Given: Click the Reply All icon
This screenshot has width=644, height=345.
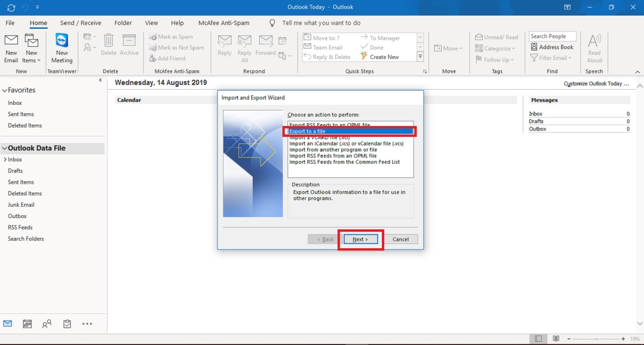Looking at the screenshot, I should tap(244, 49).
